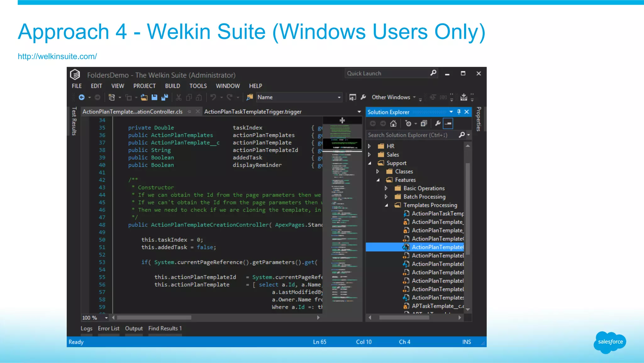The height and width of the screenshot is (363, 644).
Task: Open the editor tab list dropdown arrow
Action: (x=359, y=112)
